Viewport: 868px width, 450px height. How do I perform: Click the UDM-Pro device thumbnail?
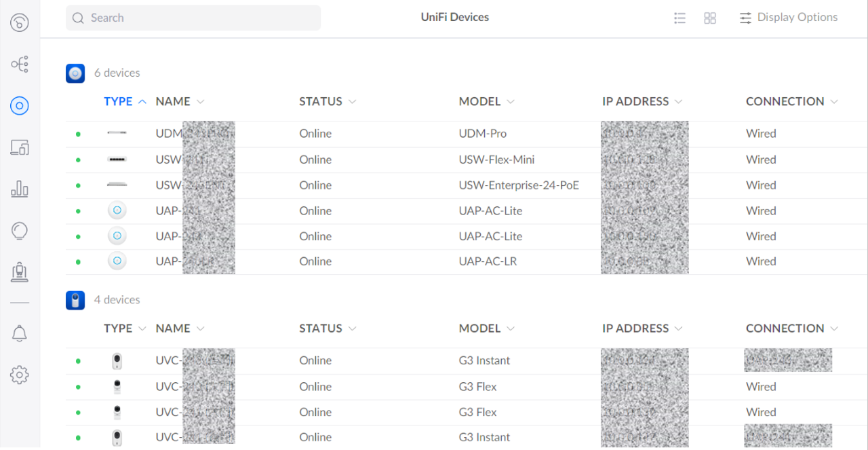click(x=117, y=134)
